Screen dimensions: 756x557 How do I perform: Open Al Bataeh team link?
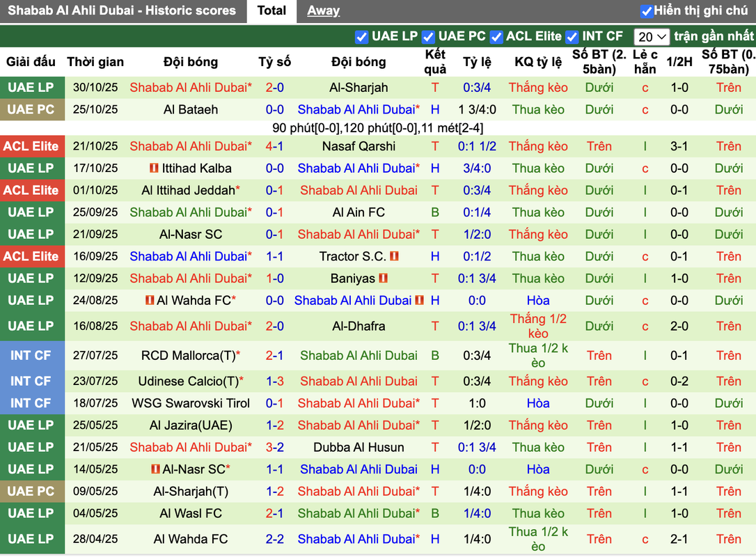(x=191, y=109)
